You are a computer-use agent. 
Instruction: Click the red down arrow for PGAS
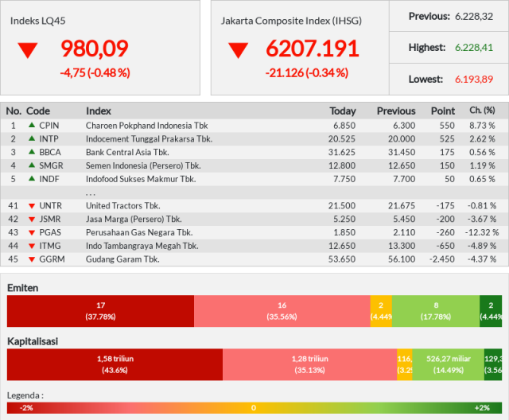(x=32, y=233)
